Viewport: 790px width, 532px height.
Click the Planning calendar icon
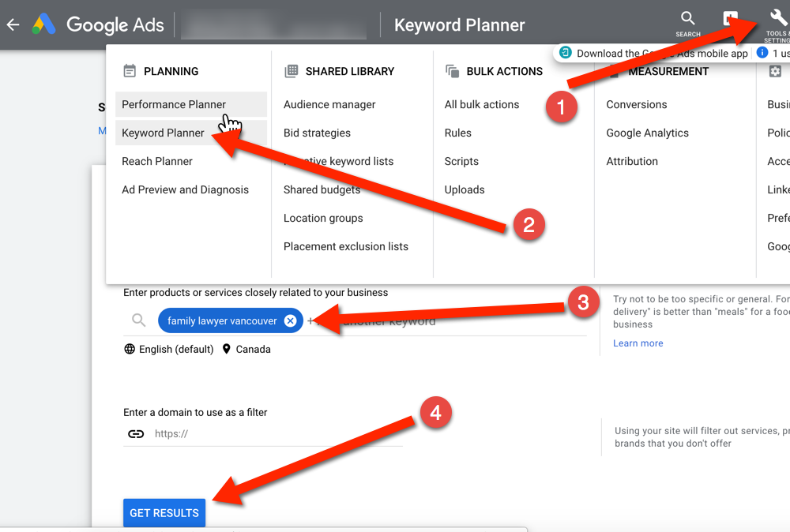130,71
